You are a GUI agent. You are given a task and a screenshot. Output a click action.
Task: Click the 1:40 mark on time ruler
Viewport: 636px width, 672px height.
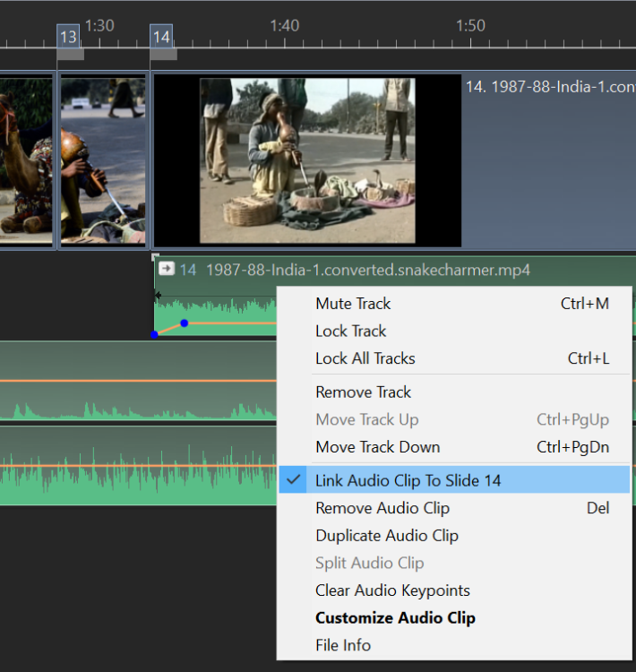[284, 26]
